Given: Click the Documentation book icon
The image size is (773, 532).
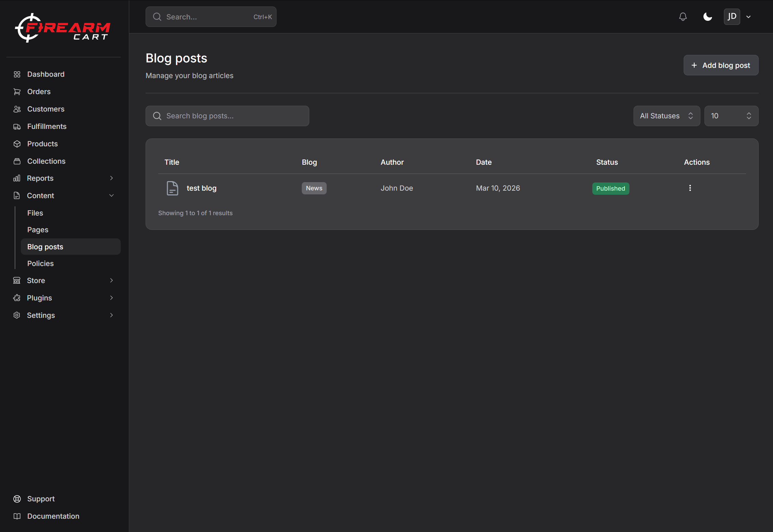Looking at the screenshot, I should pyautogui.click(x=17, y=516).
